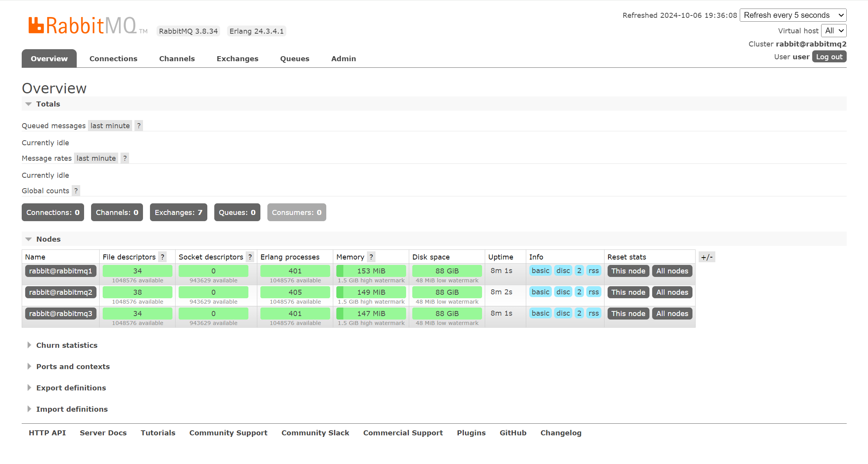Switch to the Queues tab
Screen dimensions: 868x464
pyautogui.click(x=295, y=58)
